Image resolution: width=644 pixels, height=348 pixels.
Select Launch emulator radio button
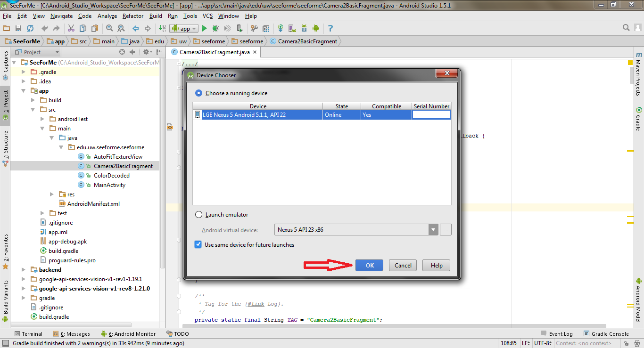[199, 215]
